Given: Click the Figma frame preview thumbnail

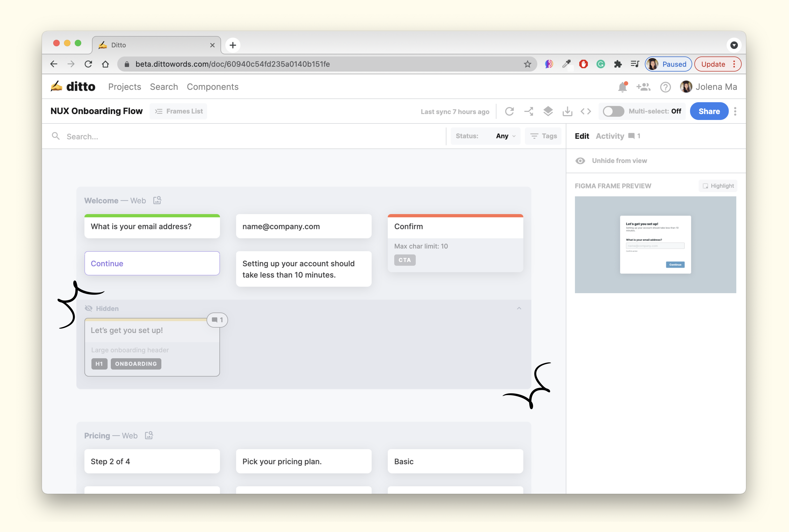Looking at the screenshot, I should pos(655,245).
